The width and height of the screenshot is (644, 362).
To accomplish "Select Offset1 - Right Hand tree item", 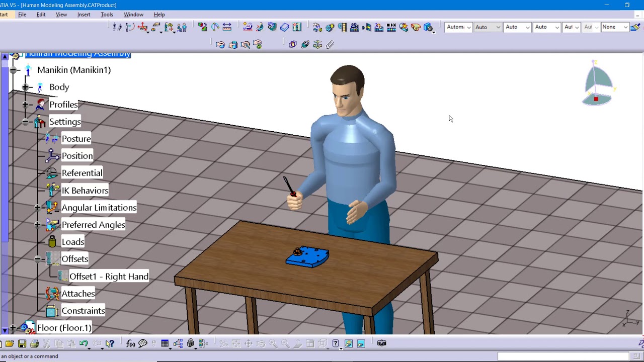I will pos(109,277).
